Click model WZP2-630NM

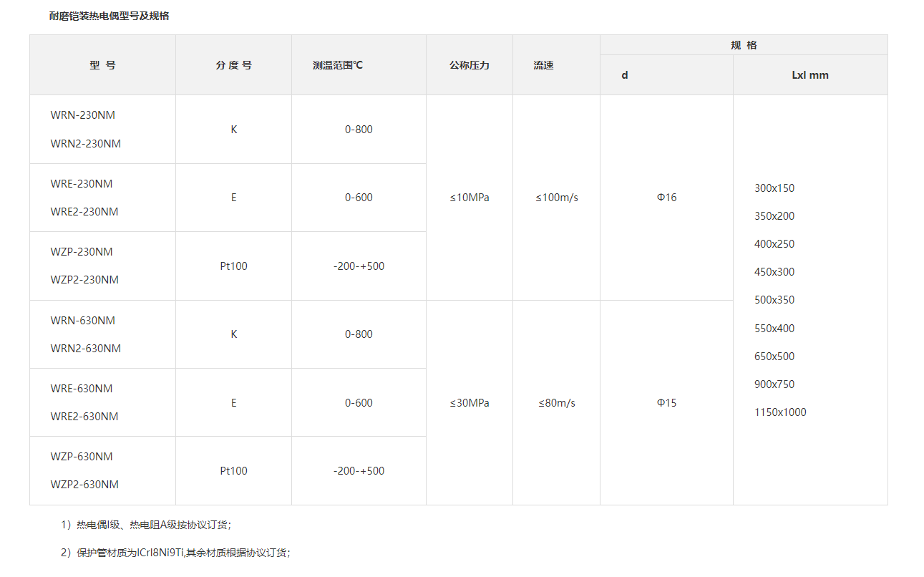pos(84,485)
